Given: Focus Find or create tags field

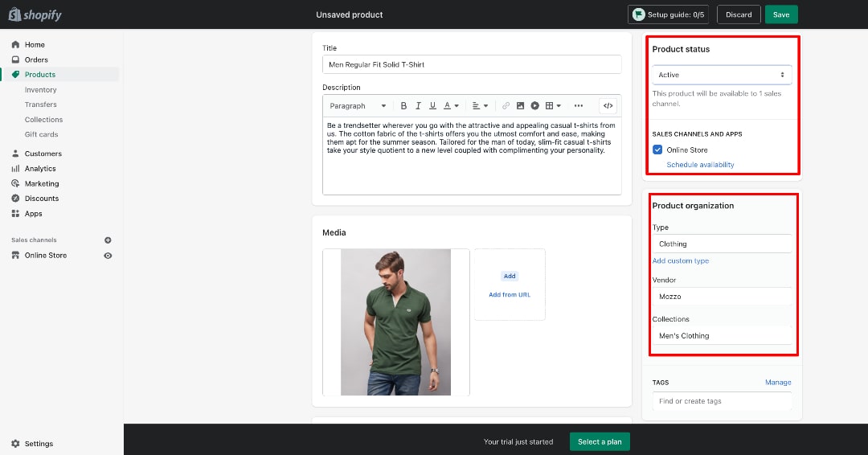Looking at the screenshot, I should point(722,401).
